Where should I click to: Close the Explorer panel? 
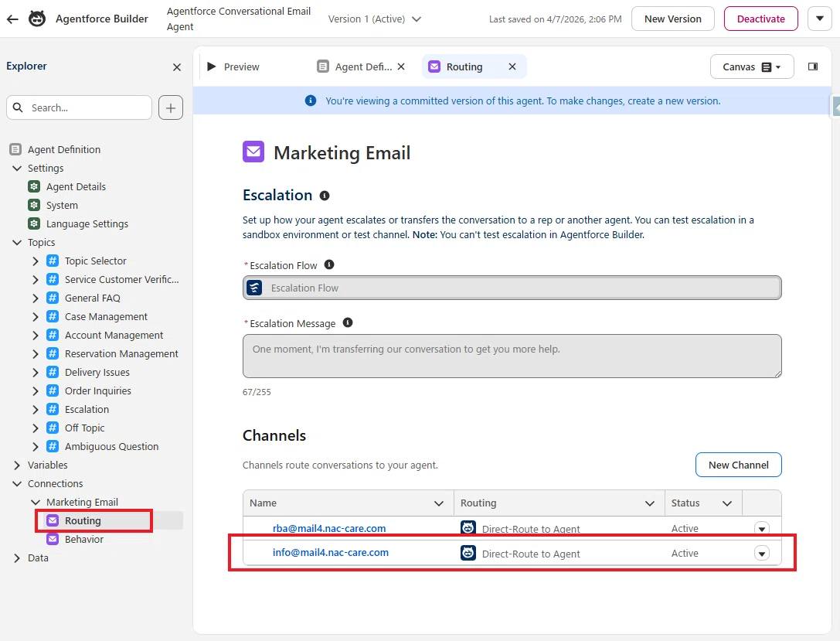click(177, 67)
